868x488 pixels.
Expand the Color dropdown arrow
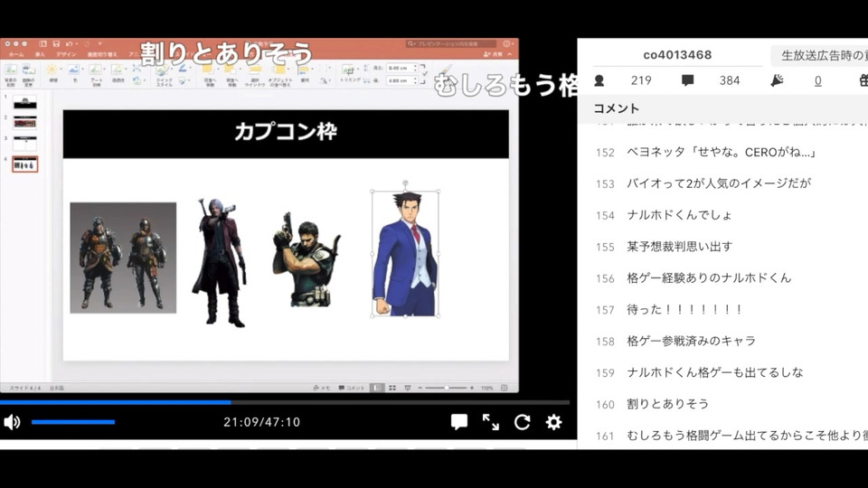tap(82, 70)
